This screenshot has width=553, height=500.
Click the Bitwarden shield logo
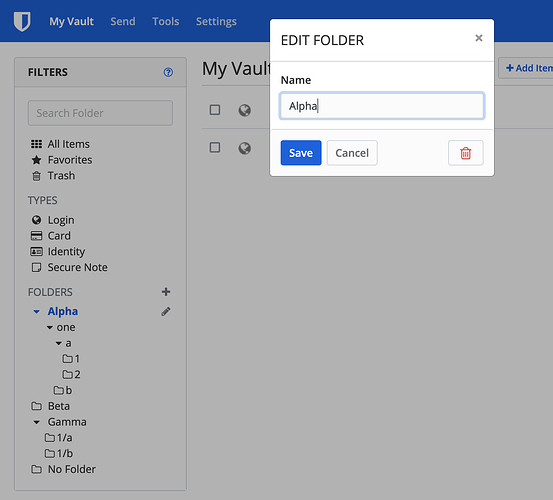22,22
